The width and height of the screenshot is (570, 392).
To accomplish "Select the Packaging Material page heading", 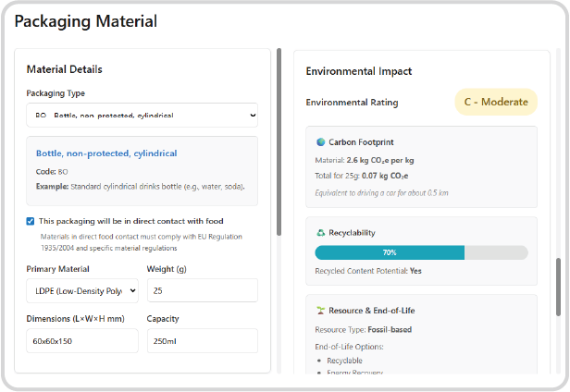I will 86,21.
